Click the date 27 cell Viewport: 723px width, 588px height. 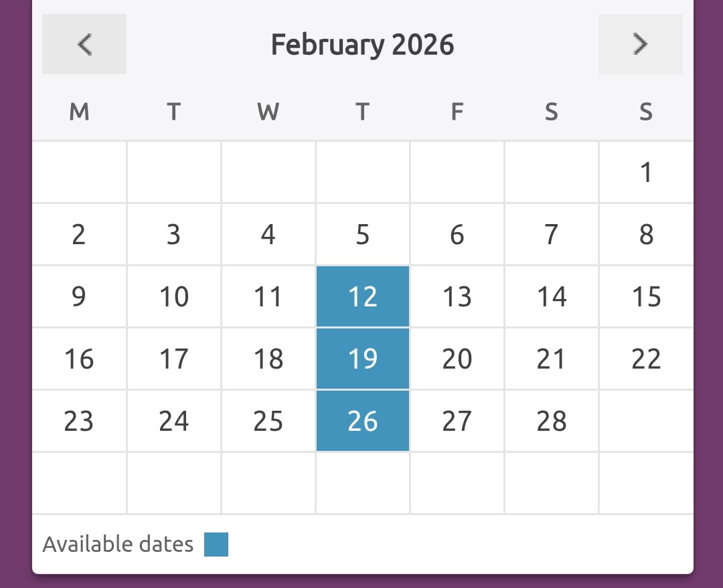[x=457, y=421]
